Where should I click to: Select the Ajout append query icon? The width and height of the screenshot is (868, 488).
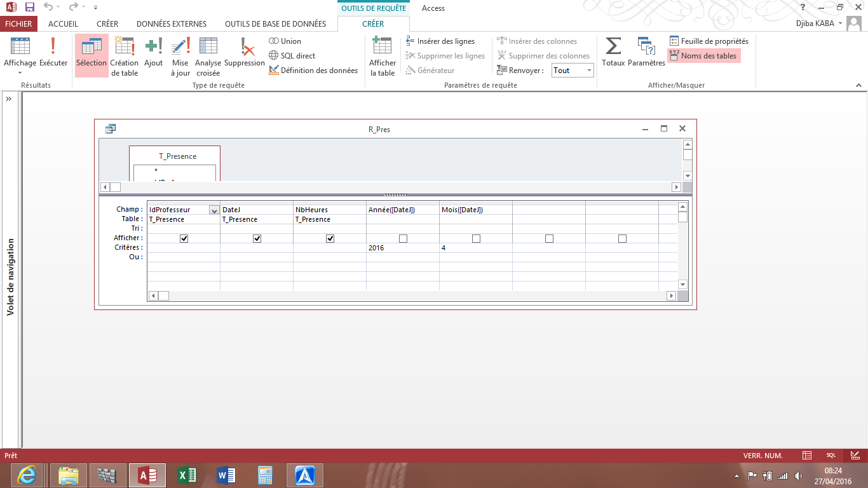tap(153, 52)
